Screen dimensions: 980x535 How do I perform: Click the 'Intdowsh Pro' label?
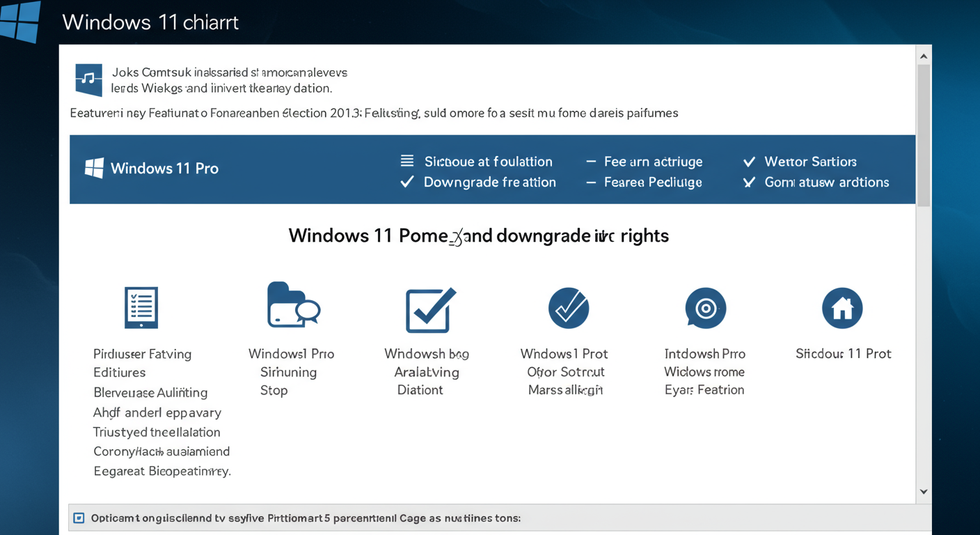coord(705,354)
